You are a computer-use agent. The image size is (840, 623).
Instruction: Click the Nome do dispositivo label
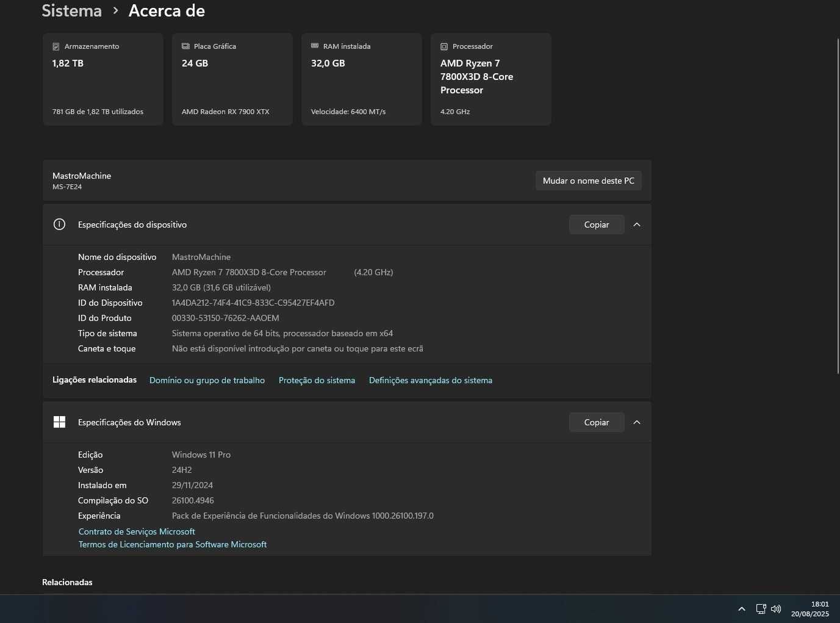pos(117,257)
